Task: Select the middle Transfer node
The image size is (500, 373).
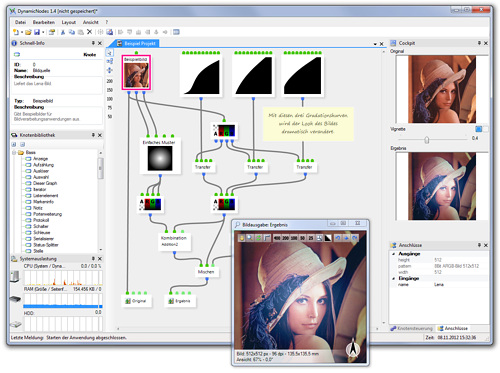Action: [255, 167]
